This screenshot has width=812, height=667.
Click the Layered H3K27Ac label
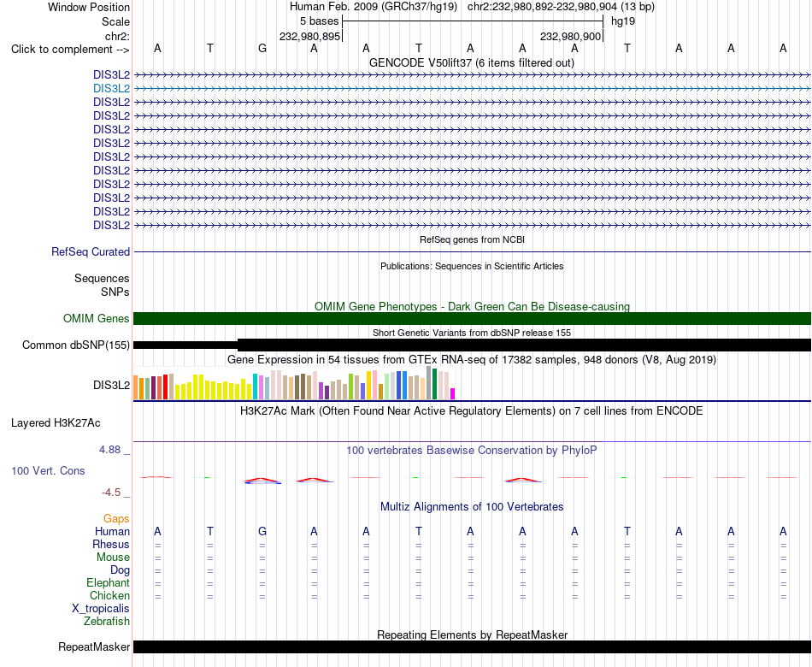(x=56, y=423)
